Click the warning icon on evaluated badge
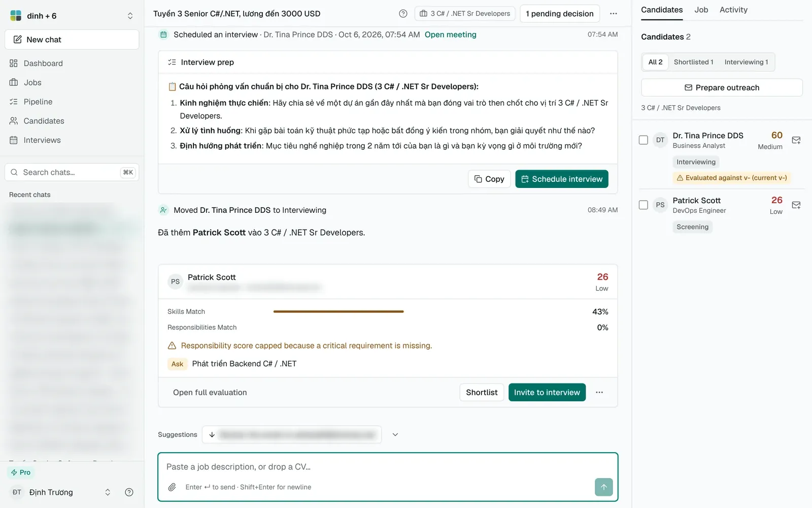The width and height of the screenshot is (812, 508). [x=680, y=178]
